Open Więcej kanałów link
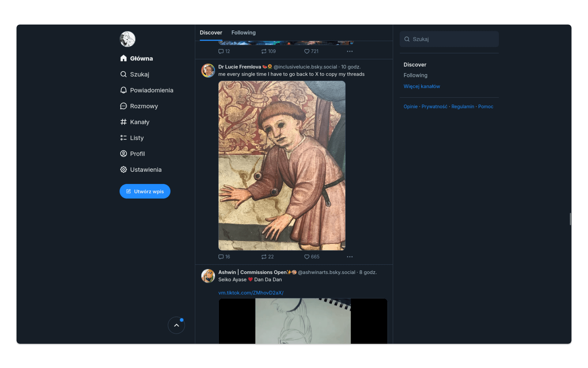Screen dimensions: 588x368 [422, 86]
